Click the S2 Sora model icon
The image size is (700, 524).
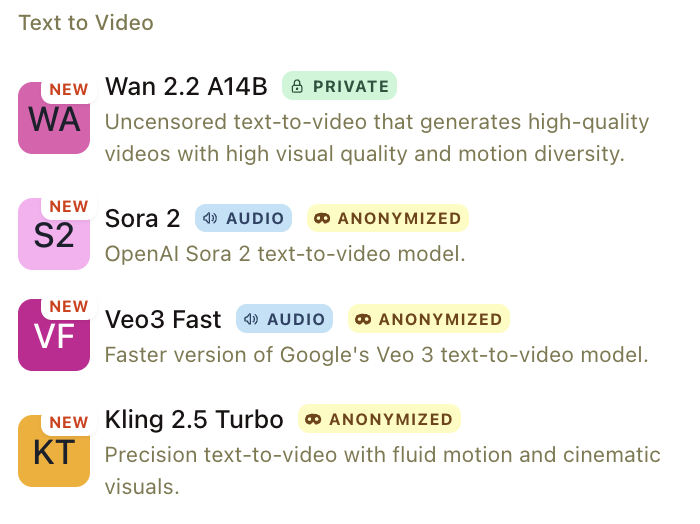(x=54, y=234)
